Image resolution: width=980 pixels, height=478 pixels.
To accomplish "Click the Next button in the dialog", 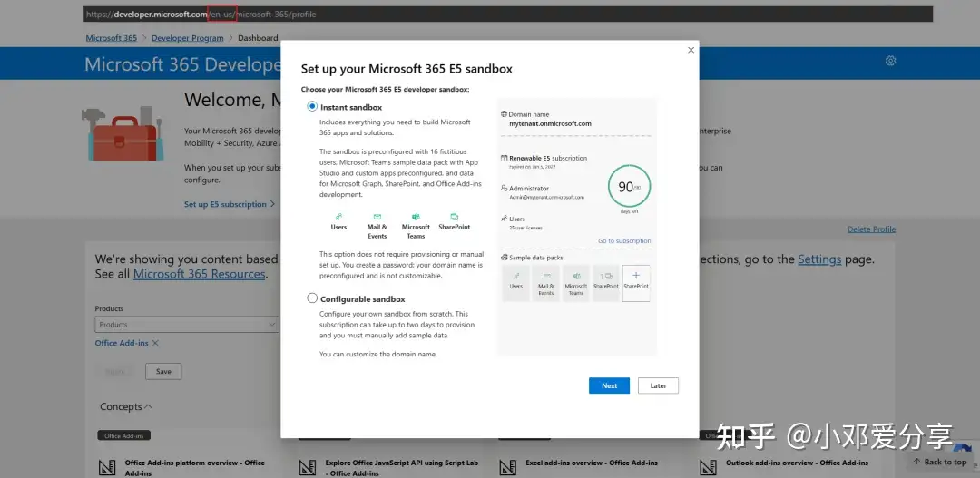I will [x=609, y=385].
